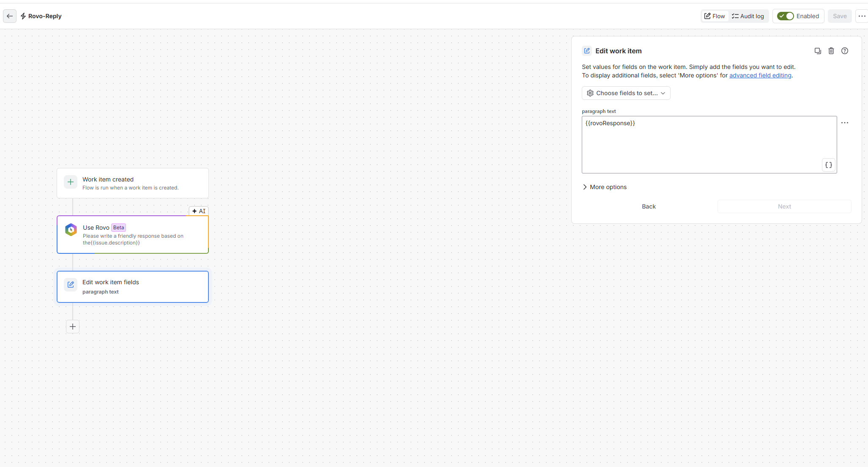Select the Work item created trigger card
The height and width of the screenshot is (467, 868).
tap(133, 183)
